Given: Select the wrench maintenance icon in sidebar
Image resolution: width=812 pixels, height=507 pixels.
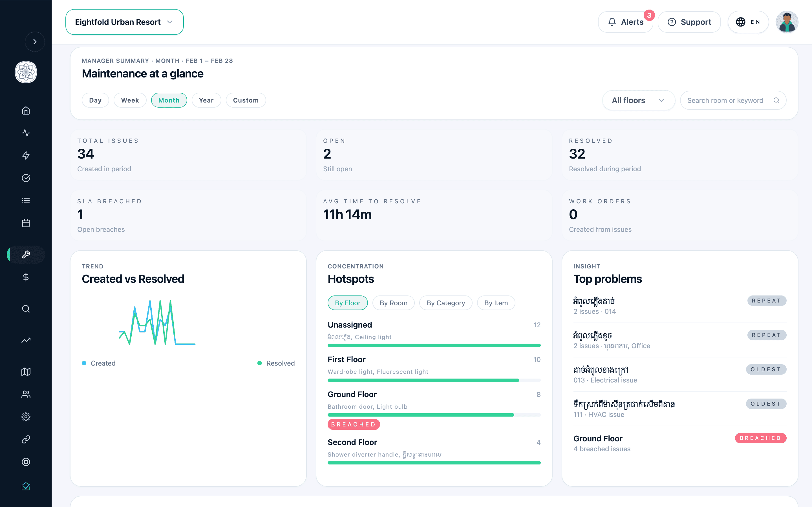Looking at the screenshot, I should coord(26,255).
